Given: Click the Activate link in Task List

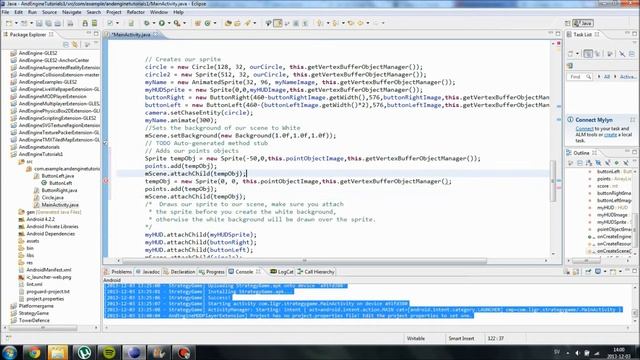Looking at the screenshot, I should 628,77.
